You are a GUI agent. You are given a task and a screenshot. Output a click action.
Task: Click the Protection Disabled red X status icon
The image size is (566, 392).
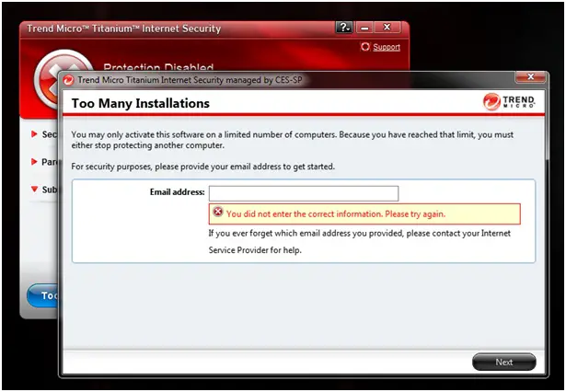[48, 80]
